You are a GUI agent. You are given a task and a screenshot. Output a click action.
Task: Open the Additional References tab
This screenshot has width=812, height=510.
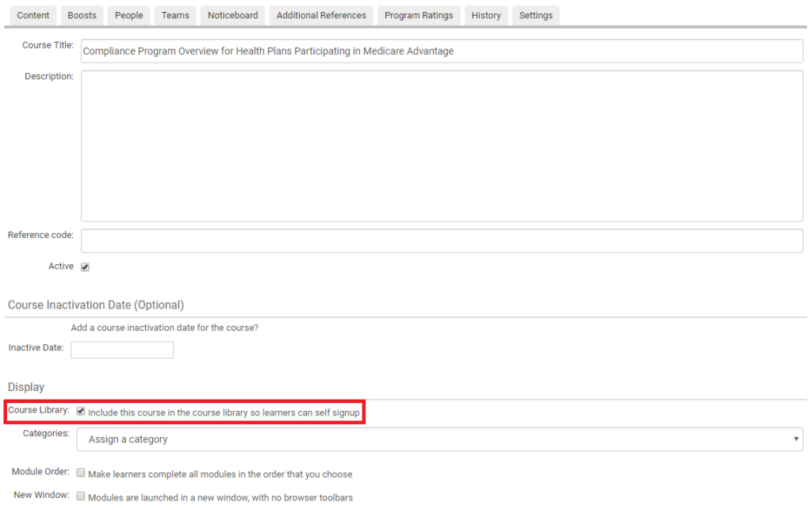pyautogui.click(x=320, y=15)
